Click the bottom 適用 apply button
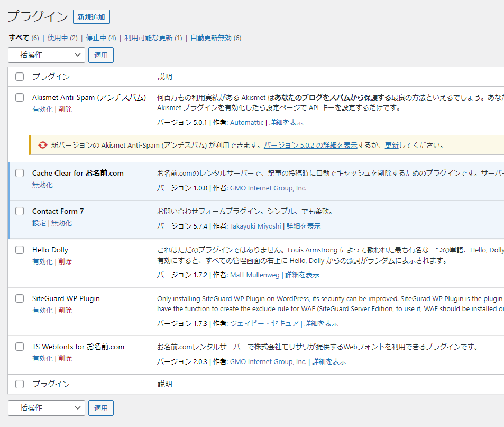Screen dimensions: 504x427 coord(101,408)
